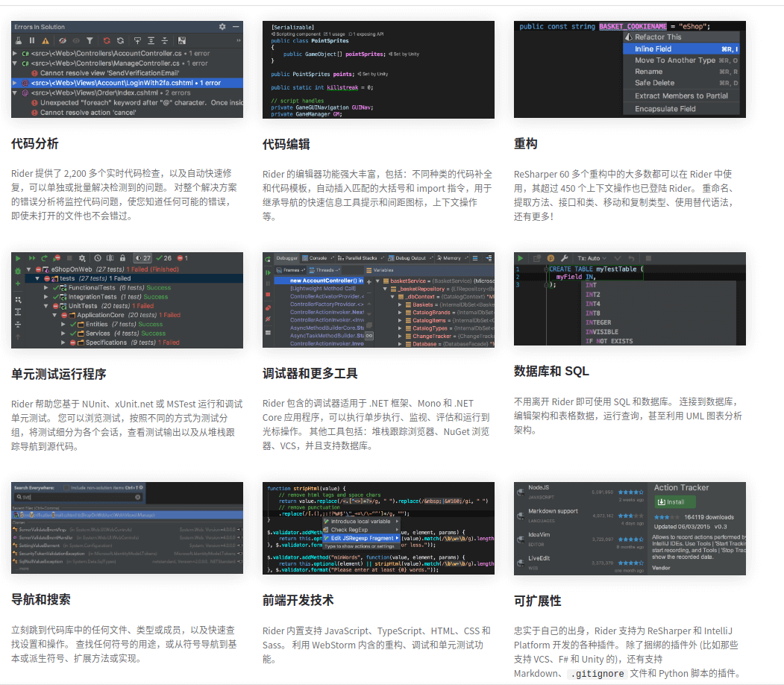Viewport: 784px width, 685px height.
Task: Click the green run tests play icon
Action: [x=18, y=258]
